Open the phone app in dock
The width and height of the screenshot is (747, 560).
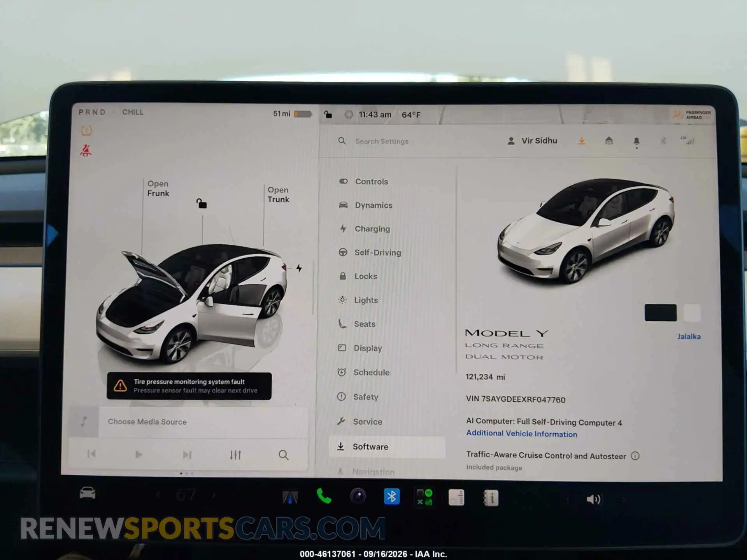coord(324,497)
